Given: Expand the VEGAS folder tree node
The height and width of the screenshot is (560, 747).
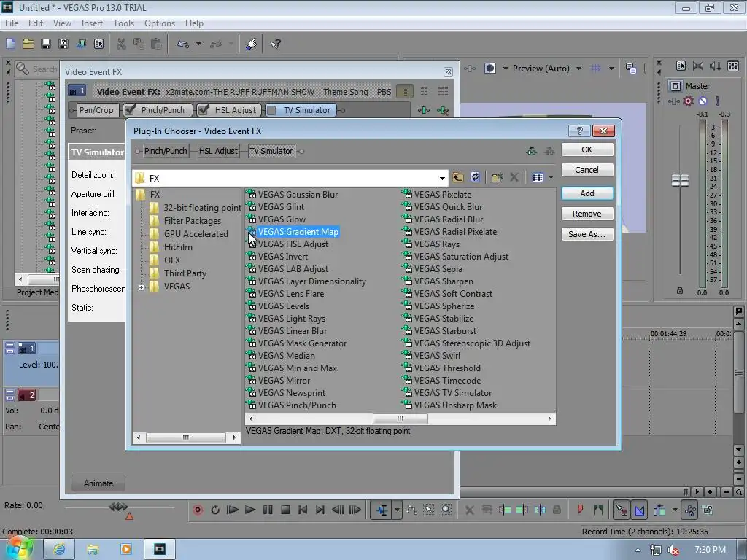Looking at the screenshot, I should point(141,287).
